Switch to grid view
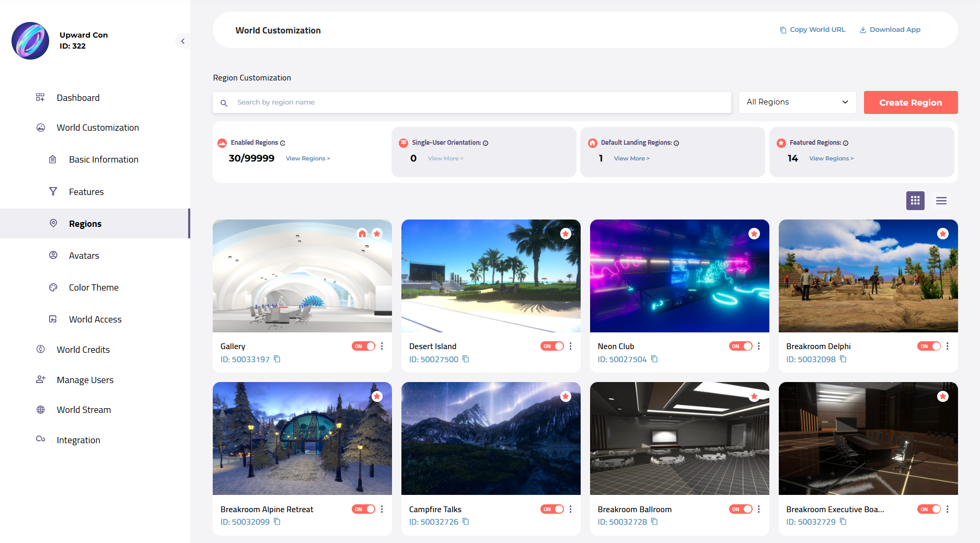Screen dimensions: 980x543 pyautogui.click(x=915, y=201)
